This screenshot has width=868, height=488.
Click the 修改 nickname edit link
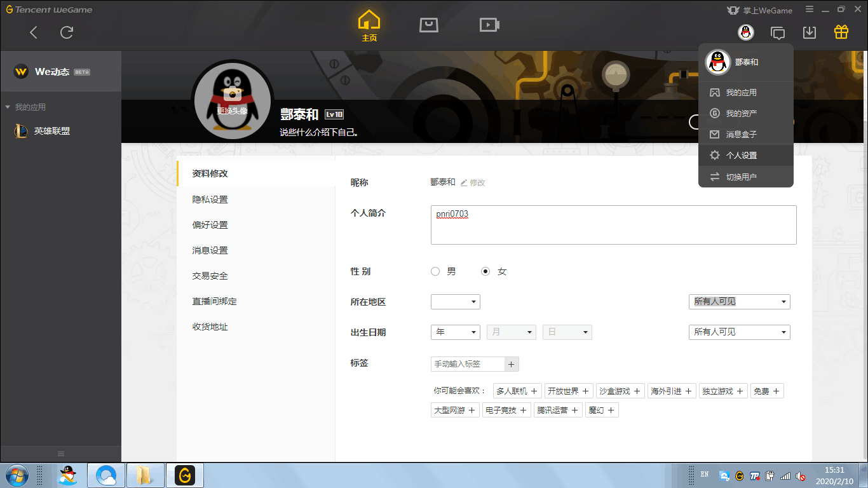(x=473, y=182)
